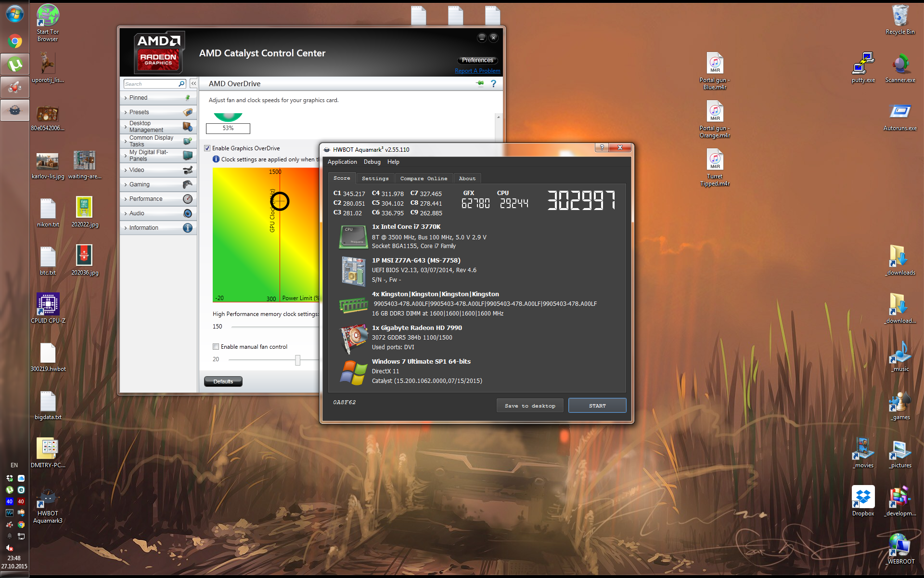Open Turret Tipped.m4r file

point(715,167)
